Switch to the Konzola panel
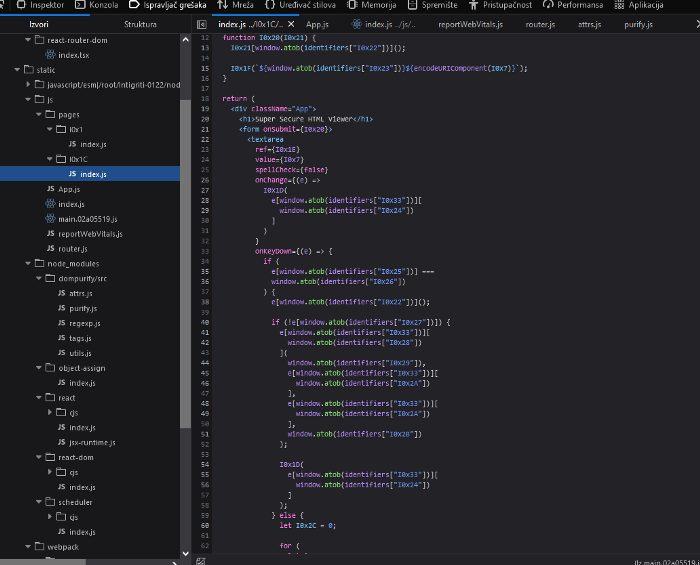This screenshot has width=700, height=565. click(102, 5)
